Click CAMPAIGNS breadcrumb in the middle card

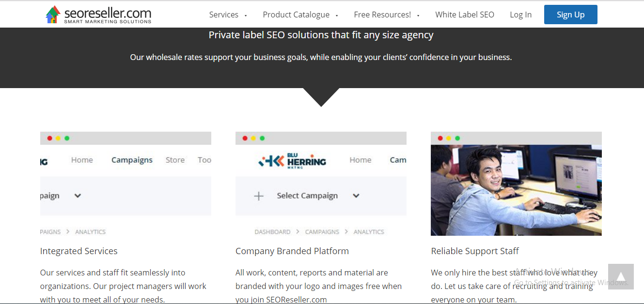click(x=322, y=232)
